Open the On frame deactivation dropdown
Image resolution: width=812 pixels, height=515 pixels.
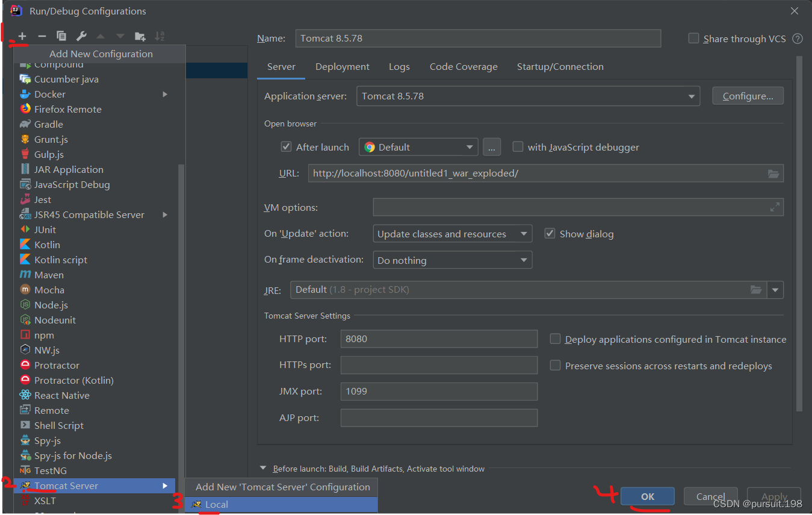click(x=453, y=260)
